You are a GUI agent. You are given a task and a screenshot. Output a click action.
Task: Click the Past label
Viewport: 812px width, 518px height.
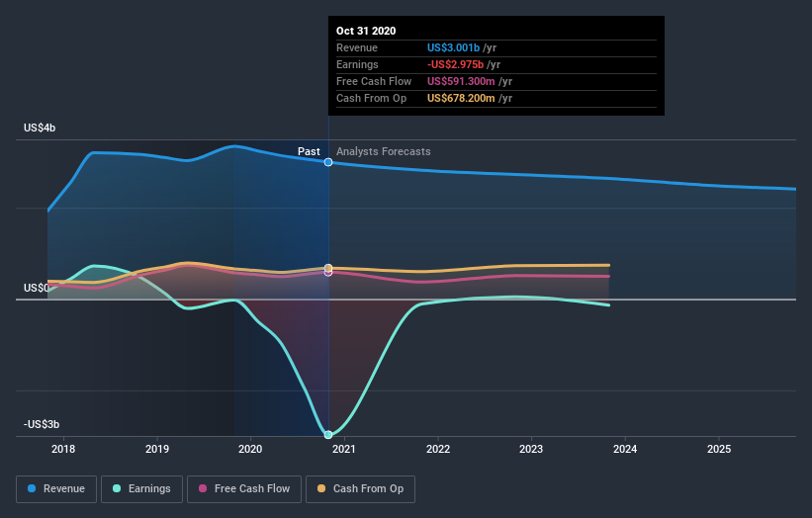pyautogui.click(x=309, y=151)
